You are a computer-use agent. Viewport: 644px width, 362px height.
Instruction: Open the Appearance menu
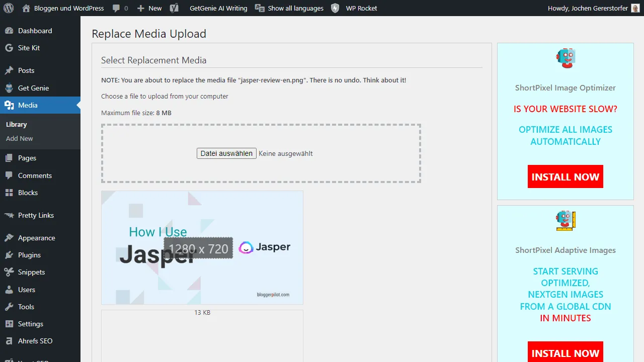click(x=40, y=238)
